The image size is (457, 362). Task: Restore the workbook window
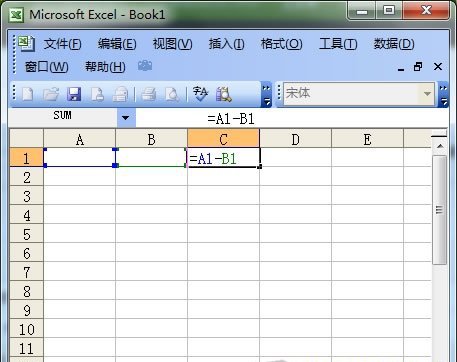(x=418, y=67)
